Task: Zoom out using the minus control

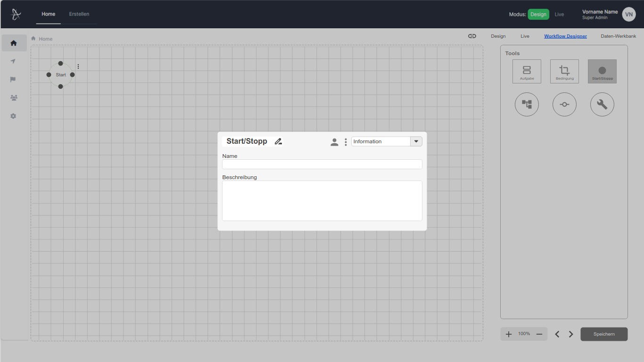Action: tap(539, 334)
